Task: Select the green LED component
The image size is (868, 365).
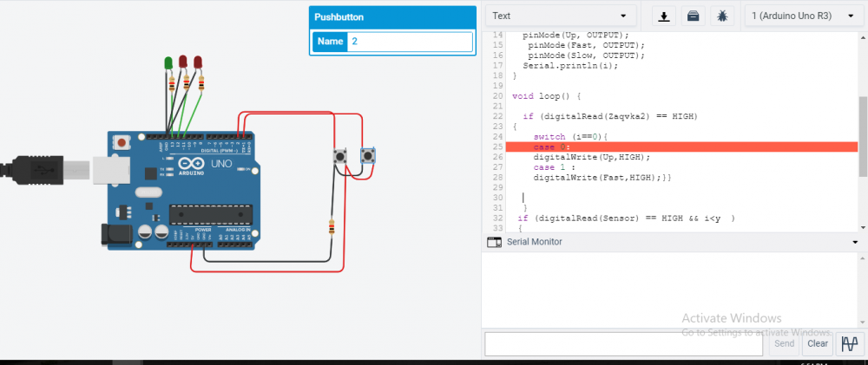Action: pos(168,63)
